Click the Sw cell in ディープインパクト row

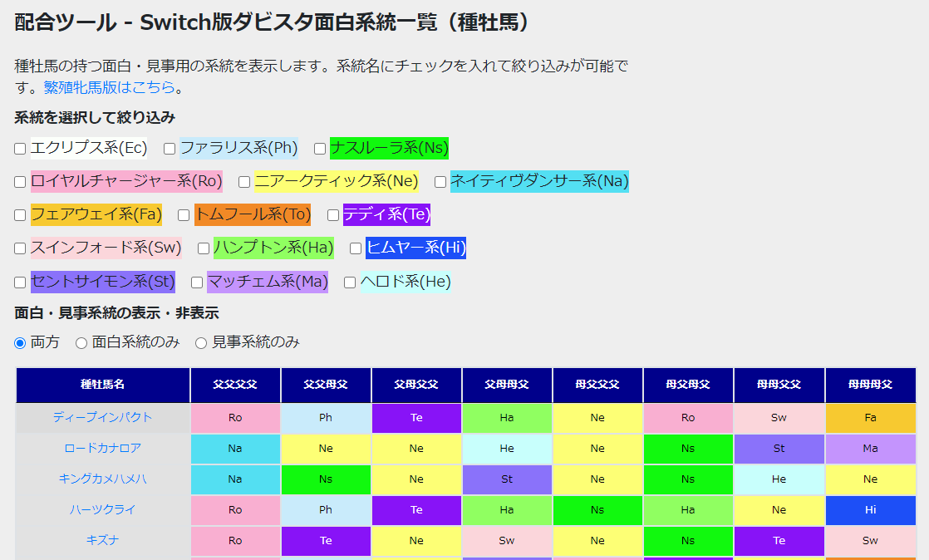pos(779,418)
